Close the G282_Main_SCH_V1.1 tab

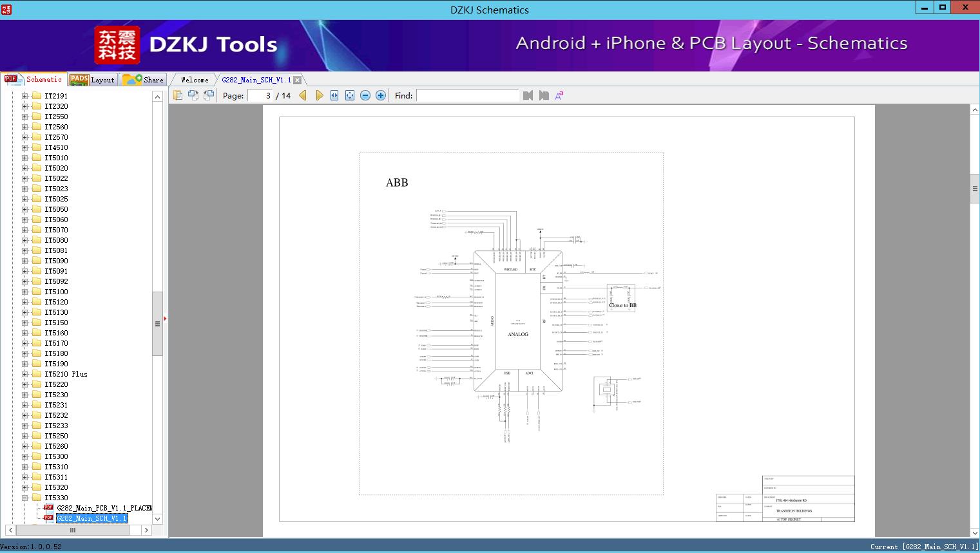click(x=298, y=80)
